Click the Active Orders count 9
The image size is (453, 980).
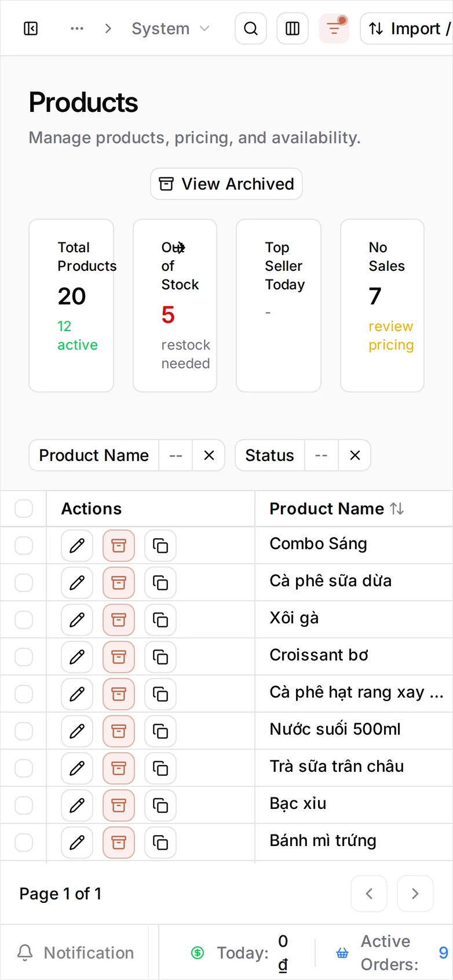tap(444, 953)
